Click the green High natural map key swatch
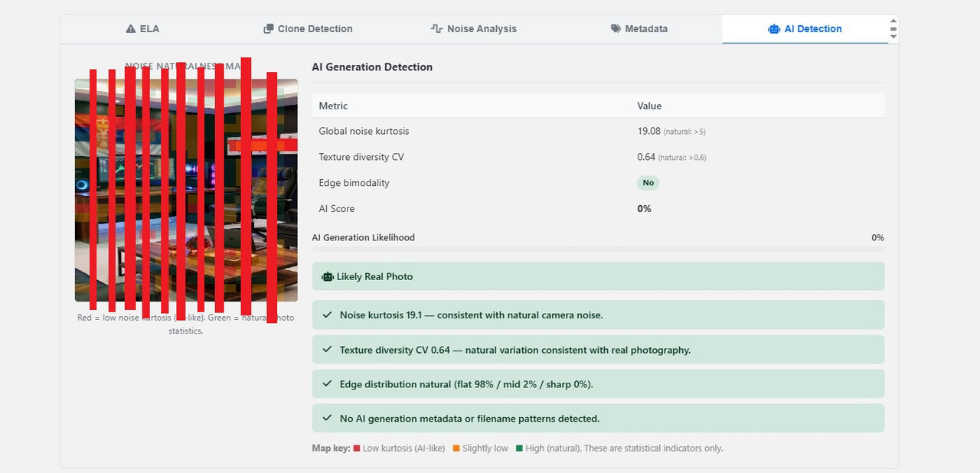Image resolution: width=980 pixels, height=473 pixels. 519,449
